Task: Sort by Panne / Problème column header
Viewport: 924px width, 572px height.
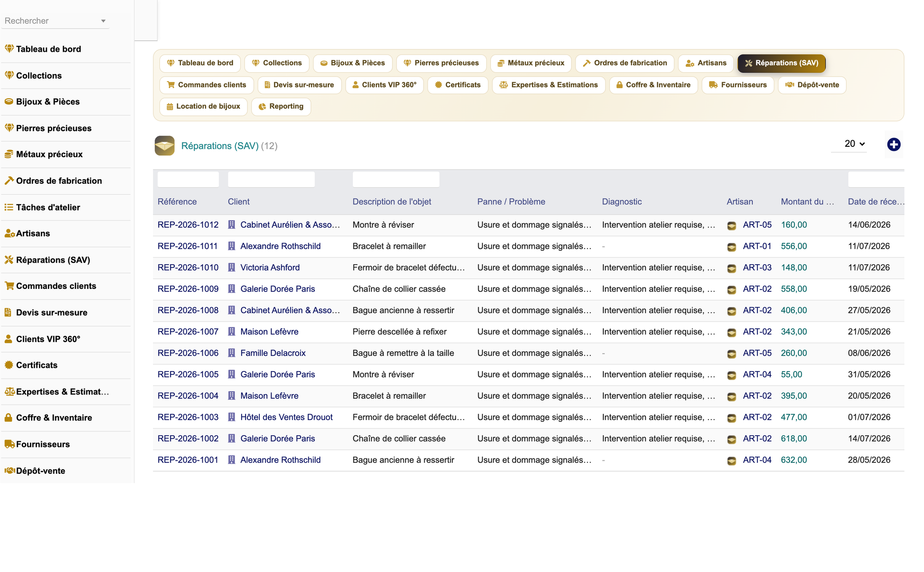Action: point(511,201)
